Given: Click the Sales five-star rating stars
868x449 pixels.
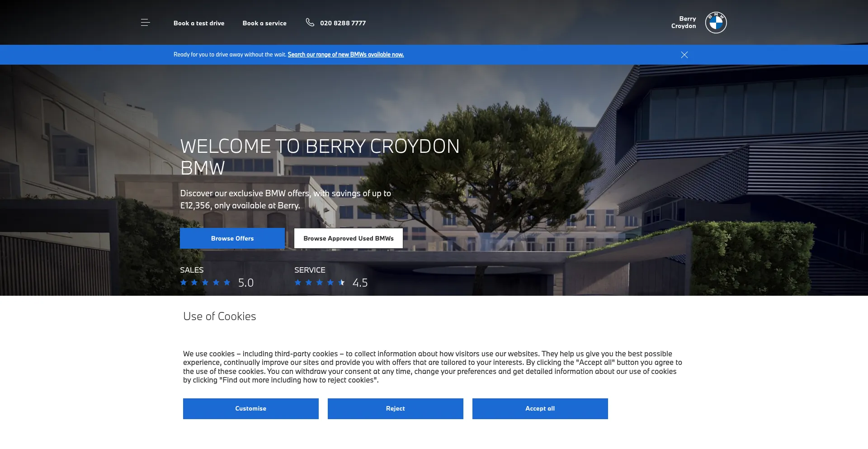Looking at the screenshot, I should coord(205,283).
